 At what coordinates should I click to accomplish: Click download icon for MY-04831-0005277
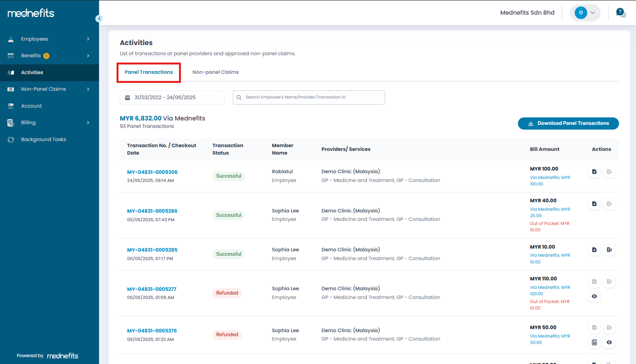pos(594,282)
